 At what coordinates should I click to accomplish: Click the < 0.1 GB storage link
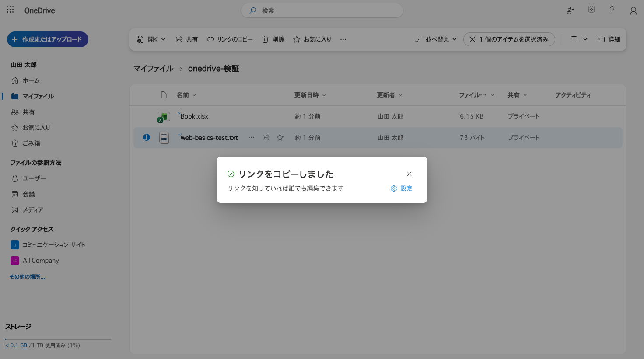click(x=16, y=345)
